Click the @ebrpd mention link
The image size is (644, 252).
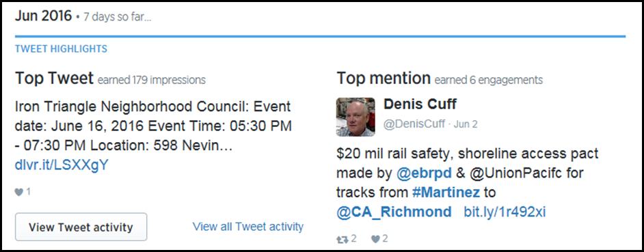(425, 173)
